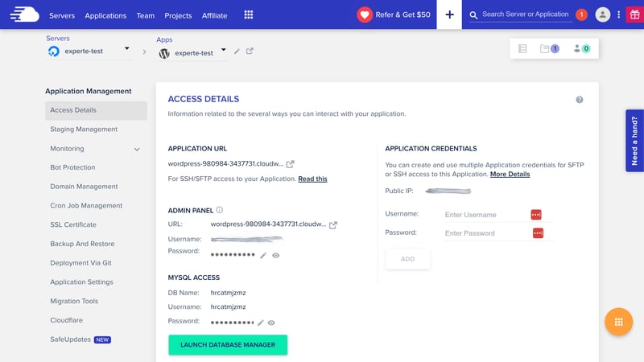
Task: Click the red icon in Username field
Action: click(x=536, y=215)
